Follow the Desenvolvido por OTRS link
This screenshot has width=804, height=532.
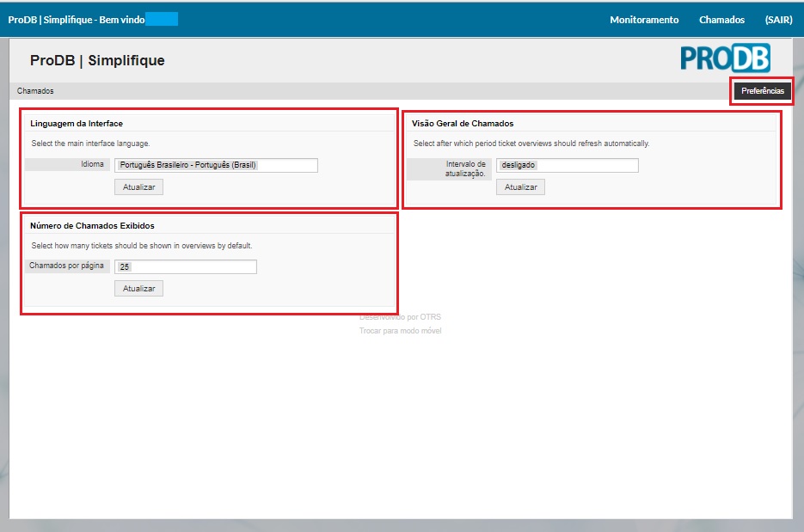tap(400, 317)
